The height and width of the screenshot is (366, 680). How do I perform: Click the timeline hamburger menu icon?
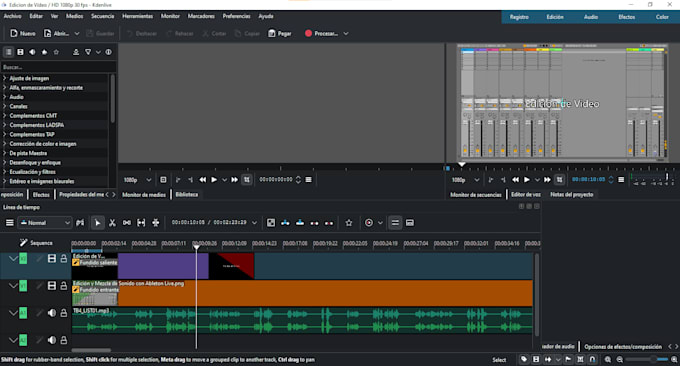pyautogui.click(x=10, y=223)
